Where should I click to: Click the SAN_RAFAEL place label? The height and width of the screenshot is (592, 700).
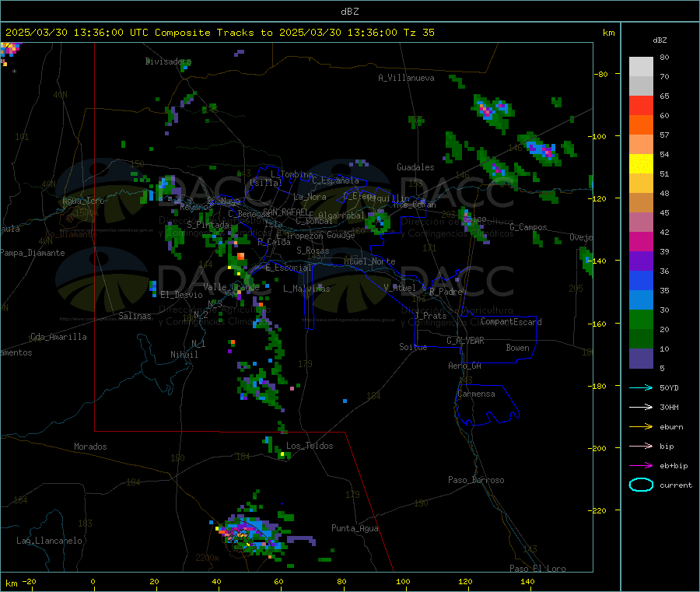pos(286,212)
